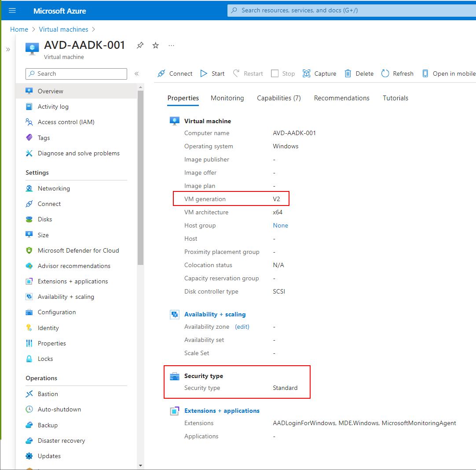Click the Advisor recommendations icon
Viewport: 476px width, 470px height.
29,266
